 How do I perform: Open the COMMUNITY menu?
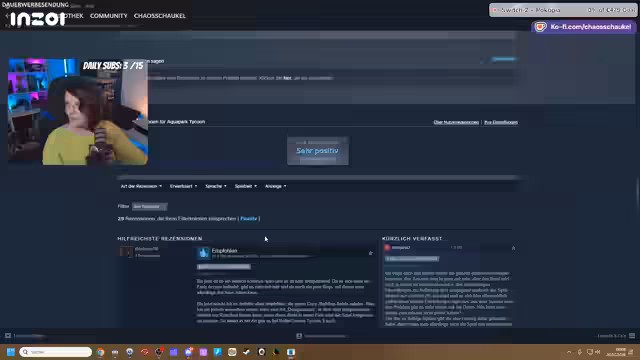pos(109,16)
